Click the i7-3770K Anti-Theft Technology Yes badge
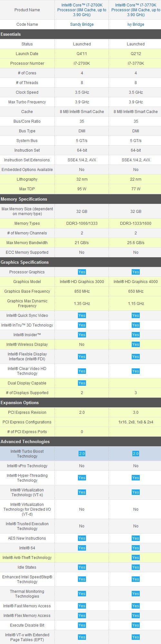This screenshot has height=644, width=161. pyautogui.click(x=136, y=558)
